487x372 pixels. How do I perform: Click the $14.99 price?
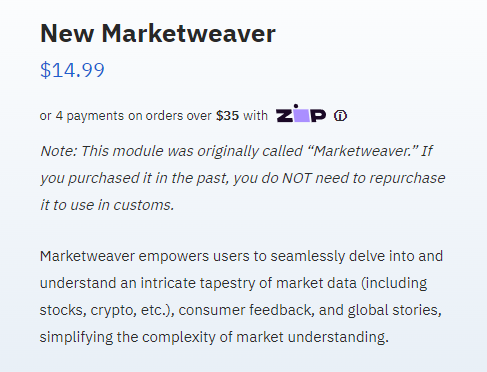(x=72, y=70)
